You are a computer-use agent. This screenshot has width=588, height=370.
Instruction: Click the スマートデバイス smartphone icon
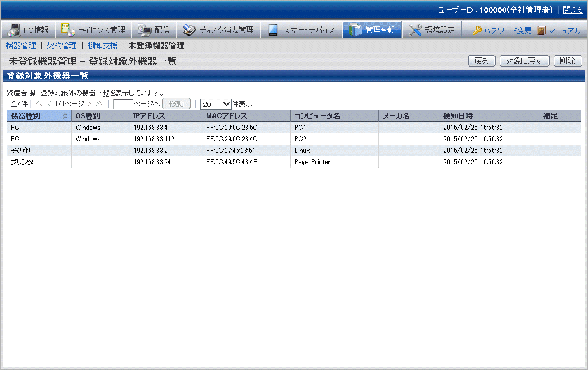point(273,30)
